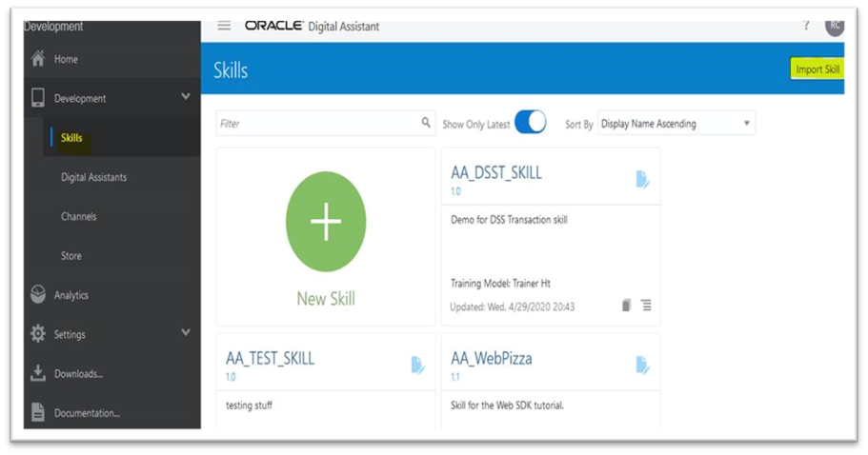
Task: Click the Development tablet icon
Action: tap(38, 98)
